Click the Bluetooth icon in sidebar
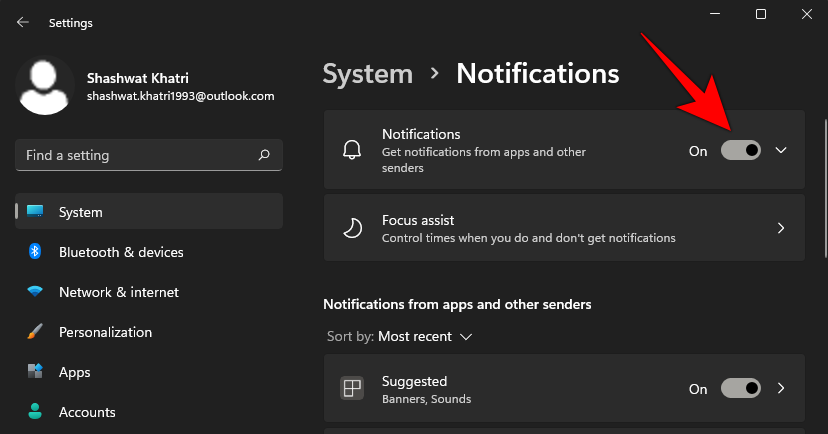 [x=35, y=251]
